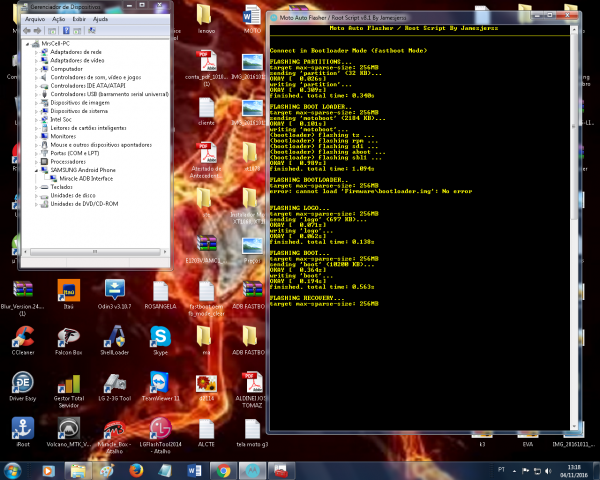Select Miracle_Box shortcut on desktop
This screenshot has height=480, width=600.
[114, 436]
